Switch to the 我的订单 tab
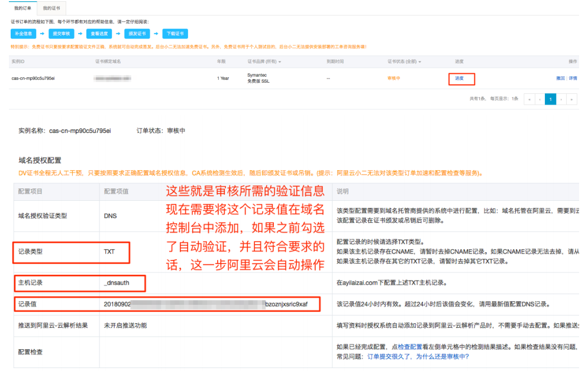This screenshot has height=371, width=588. [23, 8]
